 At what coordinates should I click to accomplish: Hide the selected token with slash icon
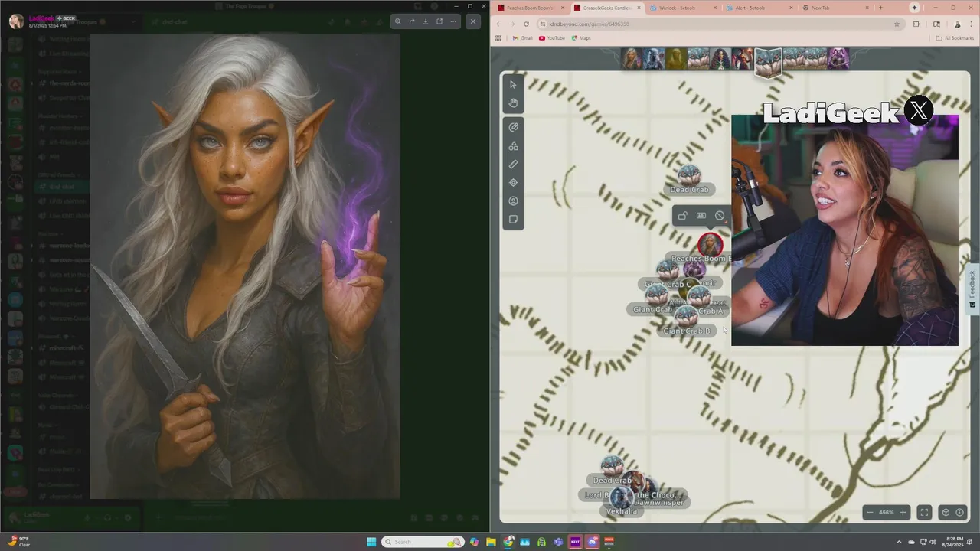click(x=720, y=216)
